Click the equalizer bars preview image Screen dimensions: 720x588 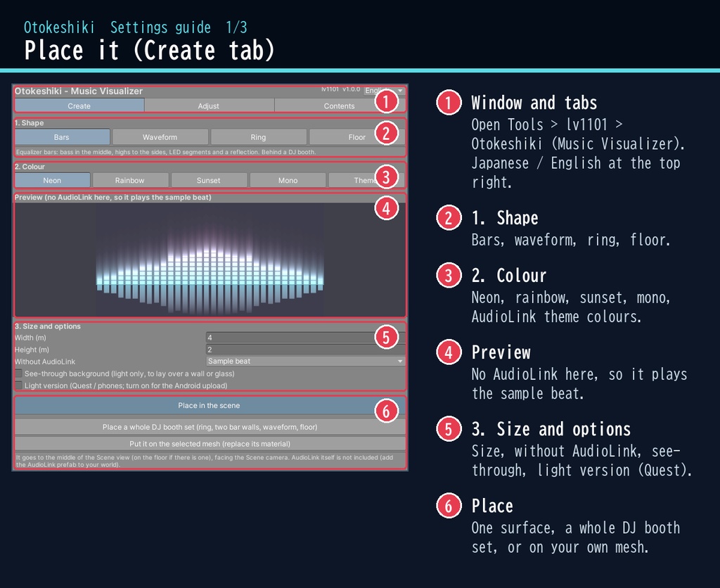[x=210, y=260]
